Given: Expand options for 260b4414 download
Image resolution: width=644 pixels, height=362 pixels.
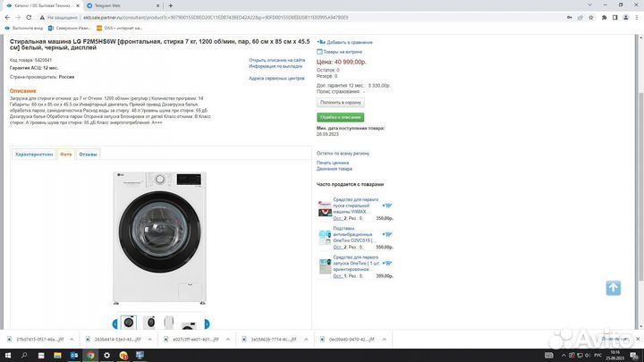Looking at the screenshot, I should click(149, 340).
